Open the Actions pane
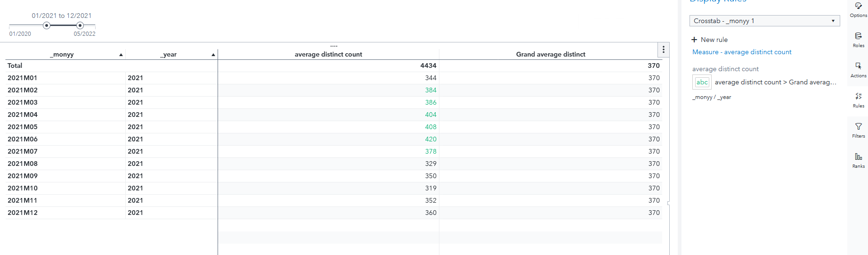 (x=858, y=69)
